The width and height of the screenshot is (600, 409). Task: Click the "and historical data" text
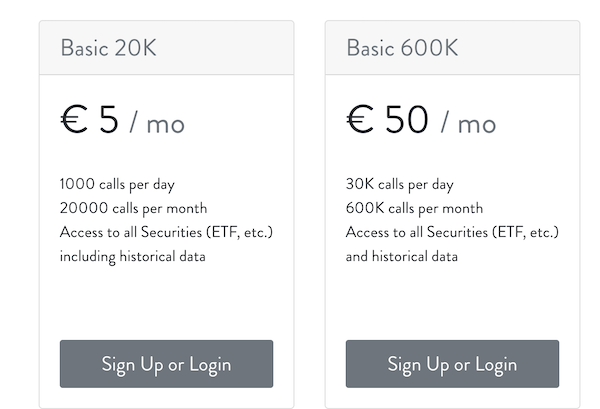pos(402,256)
